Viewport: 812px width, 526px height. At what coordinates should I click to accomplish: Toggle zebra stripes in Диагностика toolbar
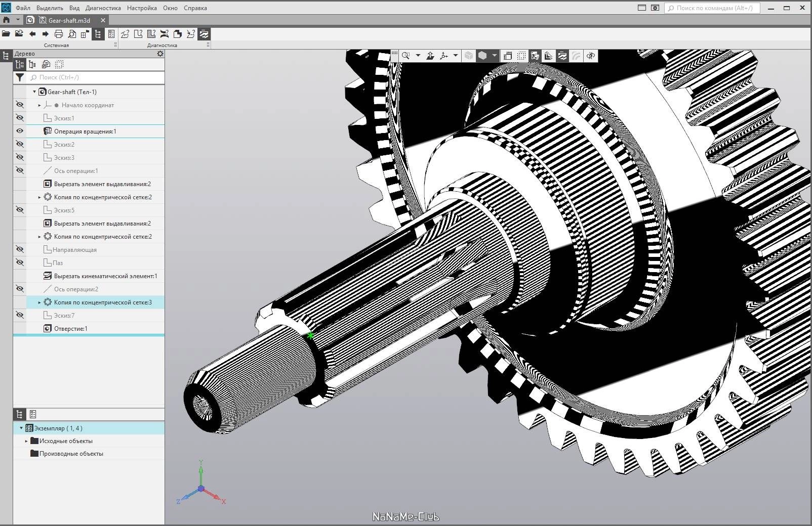[x=204, y=34]
